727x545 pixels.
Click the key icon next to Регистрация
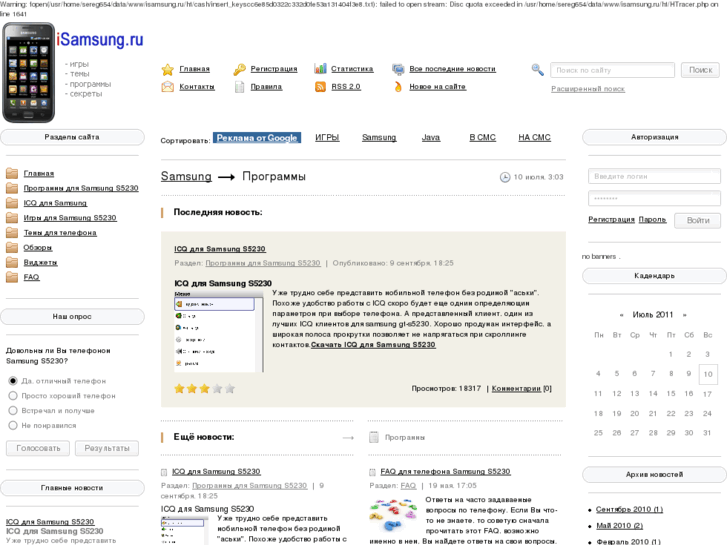(239, 70)
